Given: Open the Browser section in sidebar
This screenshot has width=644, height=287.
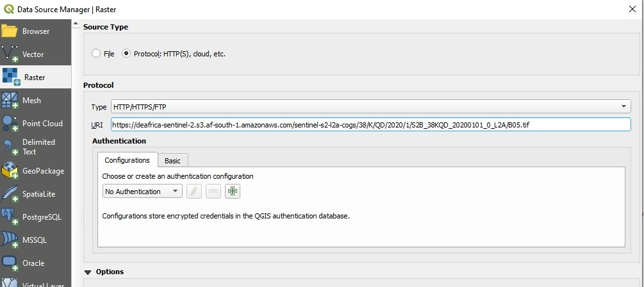Looking at the screenshot, I should [x=35, y=31].
